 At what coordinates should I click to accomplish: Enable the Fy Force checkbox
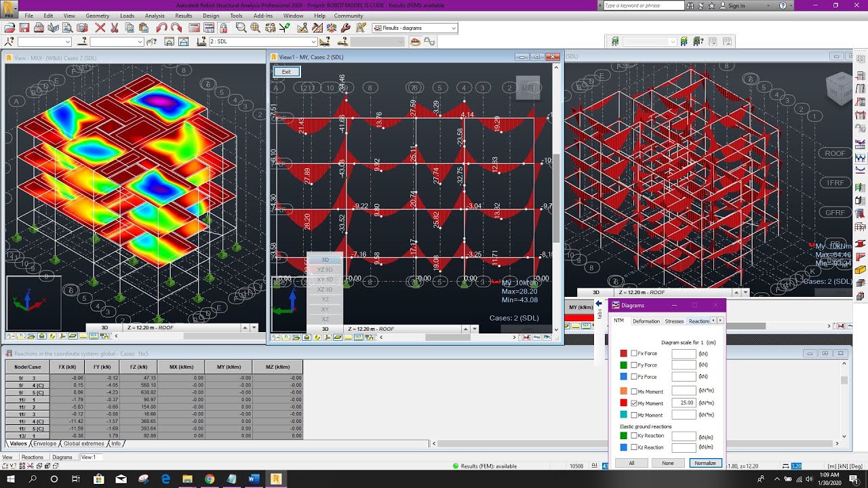click(634, 365)
